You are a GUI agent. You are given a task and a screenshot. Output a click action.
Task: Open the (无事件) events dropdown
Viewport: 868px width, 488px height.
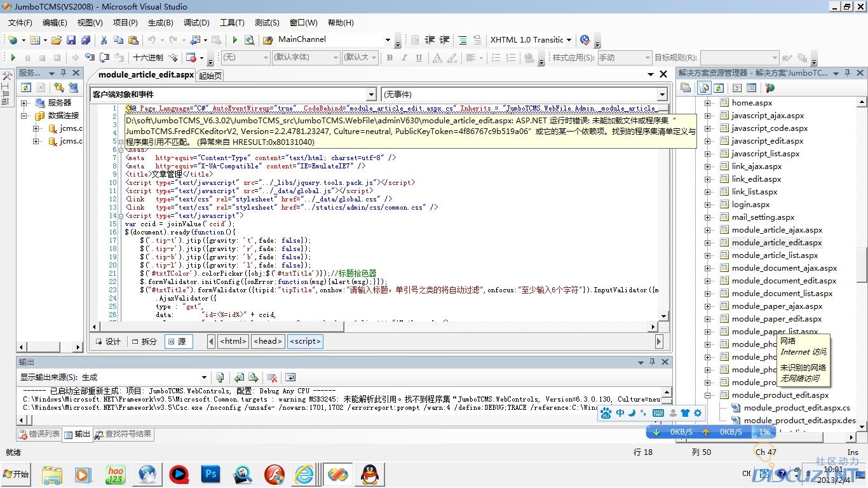pos(662,95)
